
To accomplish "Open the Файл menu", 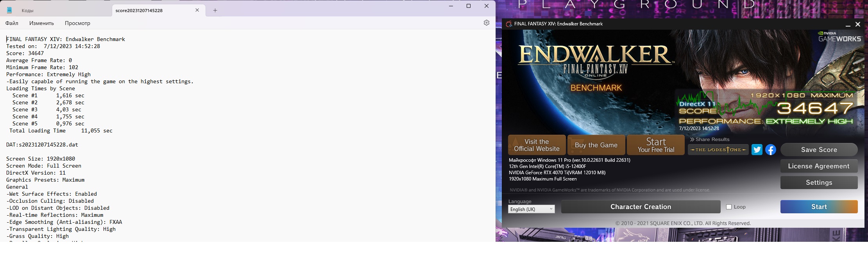I will (12, 23).
